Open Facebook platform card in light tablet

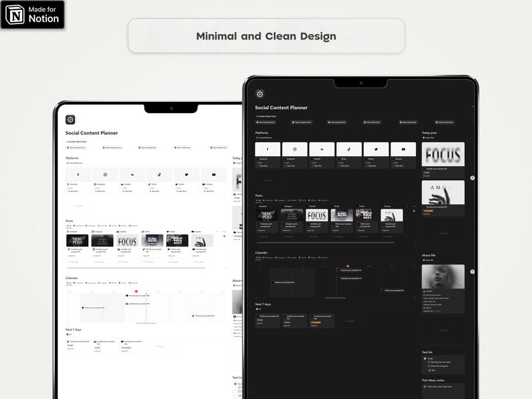(x=78, y=181)
